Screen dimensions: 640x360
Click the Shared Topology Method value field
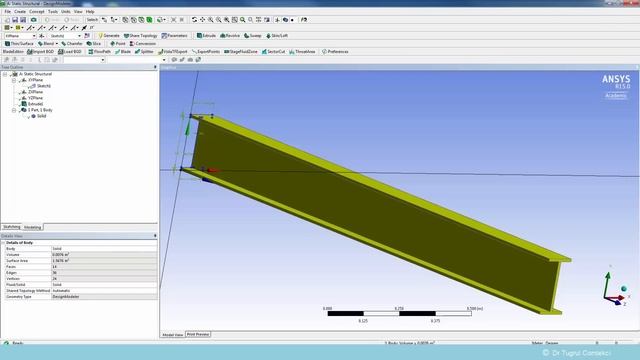(x=104, y=291)
